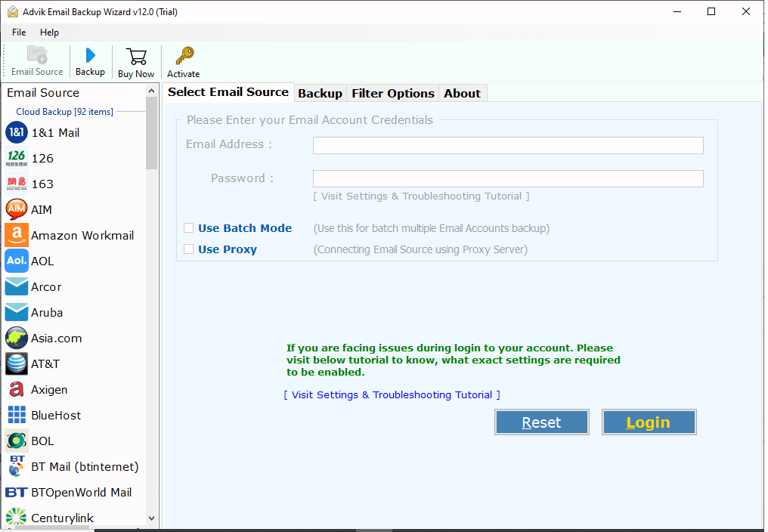Enable the Use Proxy checkbox

click(188, 249)
